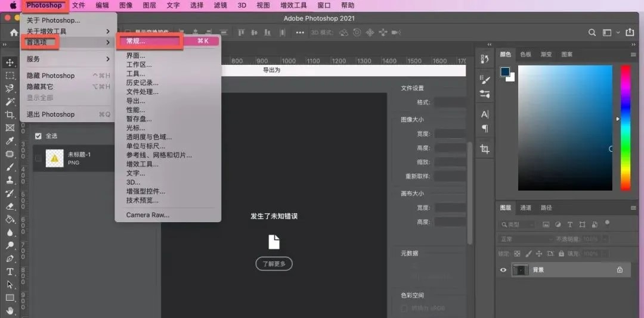Toggle the lock icon on the 背景 layer
Screen dimensions: 644x318
[x=620, y=270]
